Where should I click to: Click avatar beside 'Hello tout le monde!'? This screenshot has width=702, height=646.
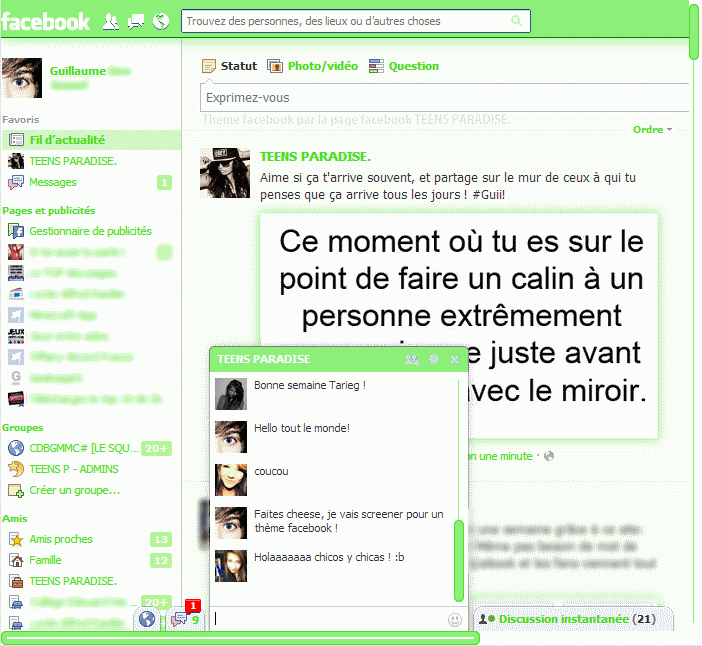point(231,437)
